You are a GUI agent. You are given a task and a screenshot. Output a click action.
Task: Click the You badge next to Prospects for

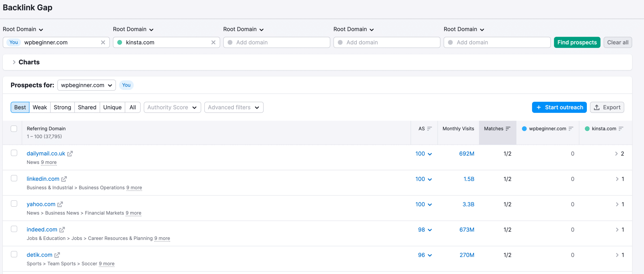click(x=126, y=85)
